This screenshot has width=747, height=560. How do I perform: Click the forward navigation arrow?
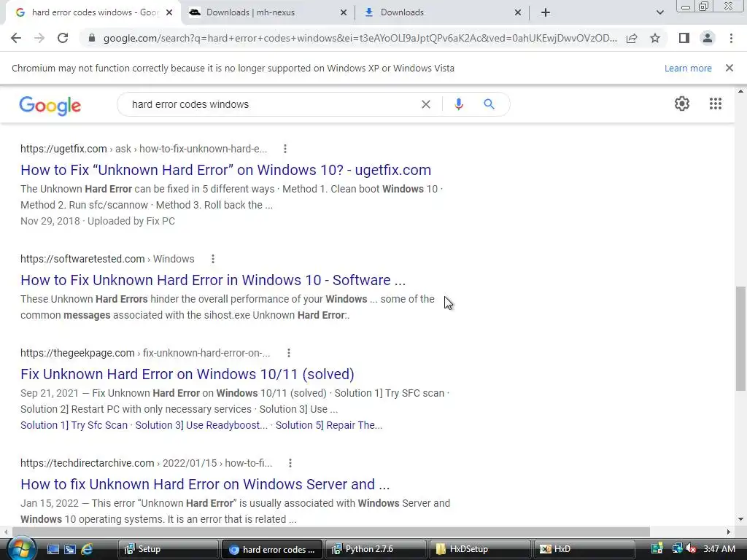click(39, 38)
